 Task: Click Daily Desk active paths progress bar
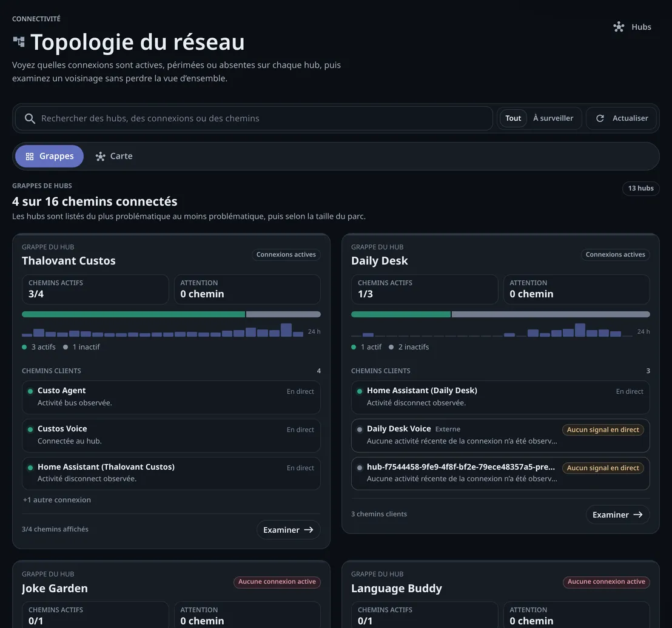pyautogui.click(x=500, y=314)
